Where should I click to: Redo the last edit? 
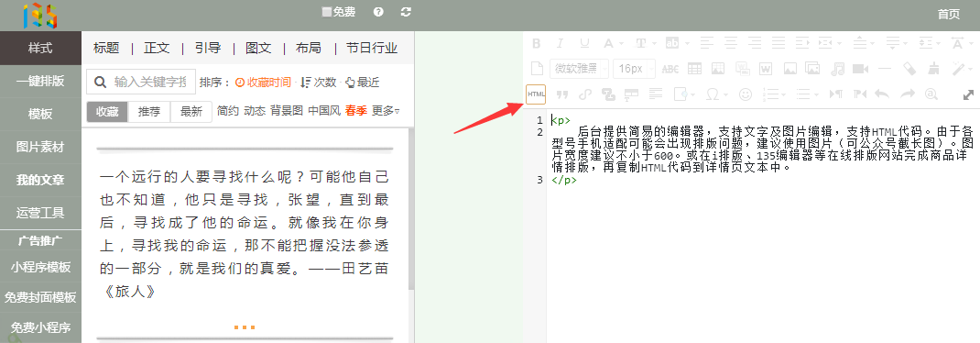(907, 94)
